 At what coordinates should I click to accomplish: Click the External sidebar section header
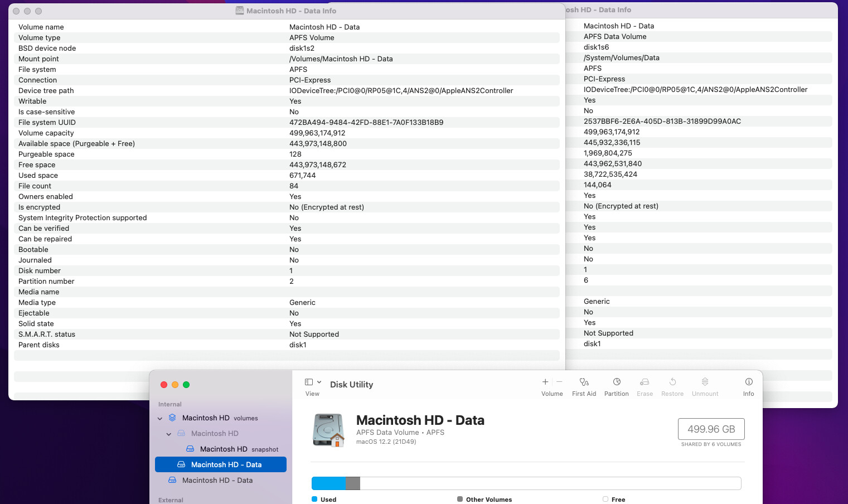pos(171,500)
